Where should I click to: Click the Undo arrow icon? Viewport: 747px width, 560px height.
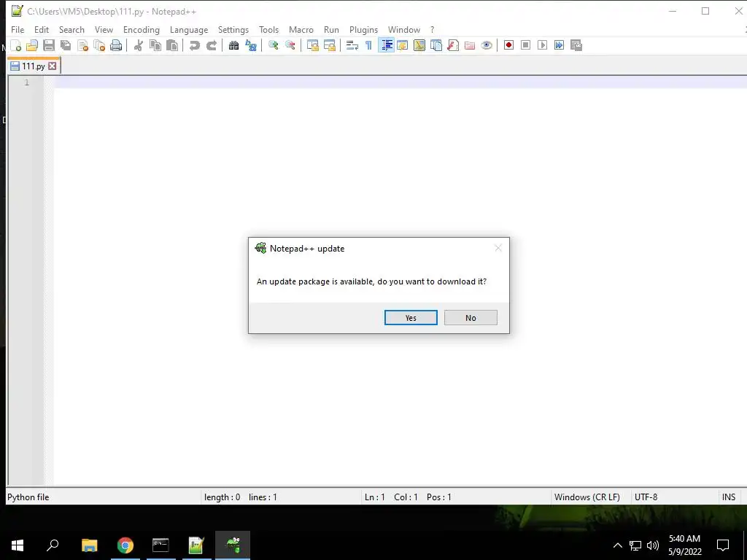click(194, 45)
